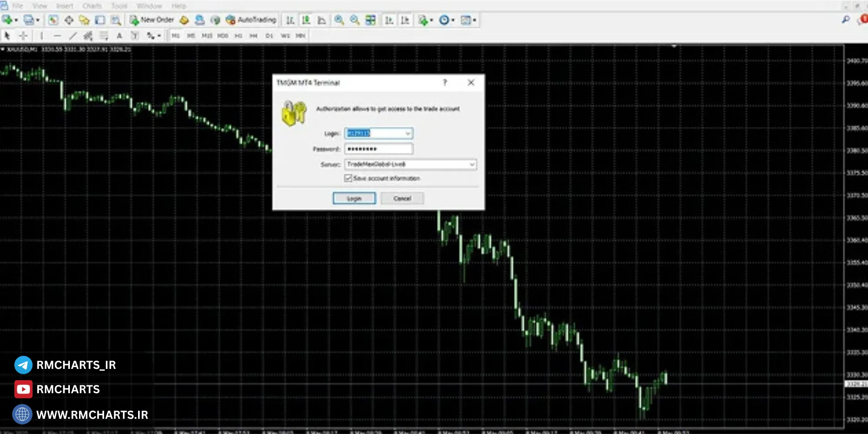The image size is (868, 434).
Task: Click Cancel in the login dialog
Action: click(x=402, y=198)
